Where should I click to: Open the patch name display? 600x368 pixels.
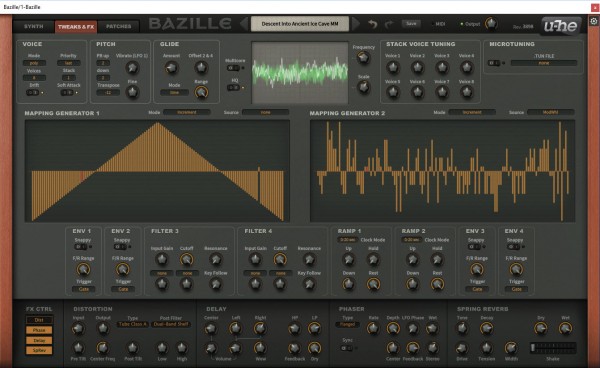(x=300, y=24)
